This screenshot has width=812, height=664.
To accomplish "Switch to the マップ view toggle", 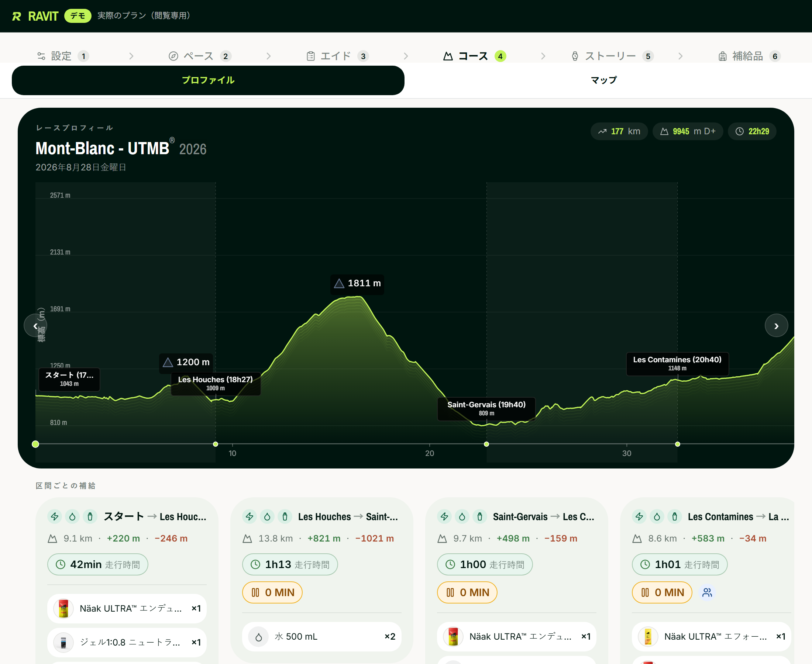I will pos(603,80).
